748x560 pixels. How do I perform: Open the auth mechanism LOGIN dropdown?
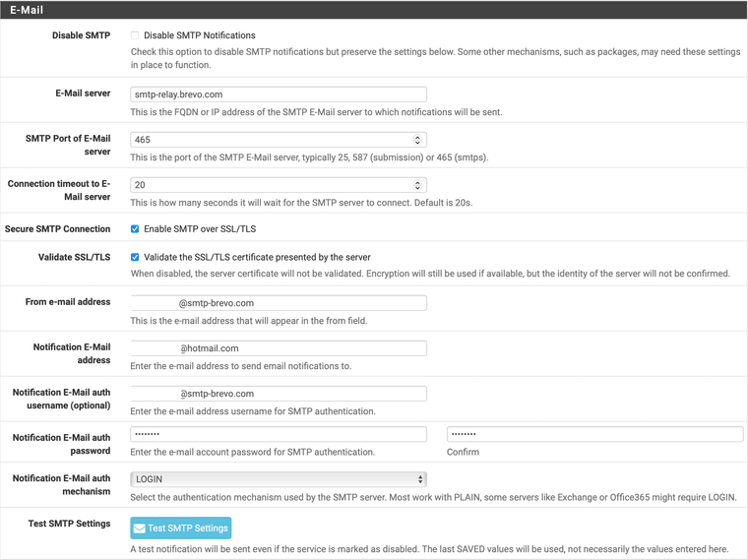pos(279,479)
